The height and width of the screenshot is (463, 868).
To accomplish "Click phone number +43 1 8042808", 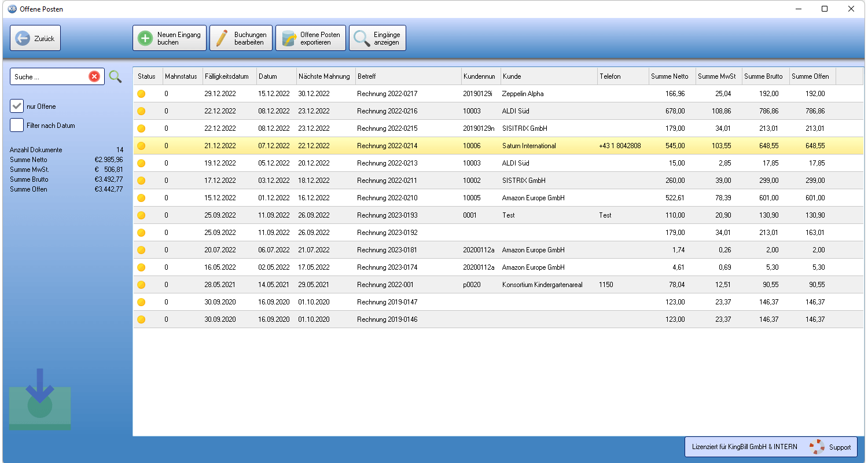I will click(x=620, y=146).
